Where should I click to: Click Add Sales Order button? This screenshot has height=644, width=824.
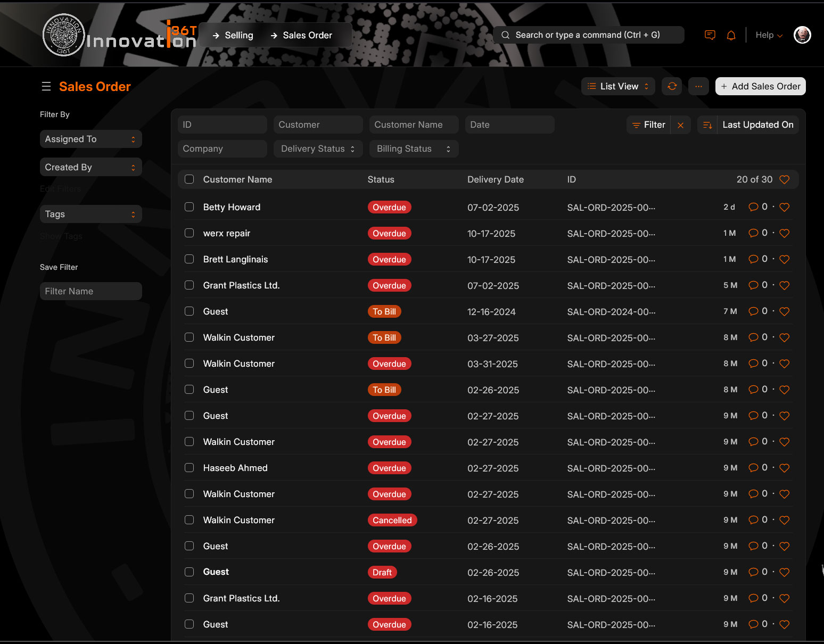[x=760, y=86]
